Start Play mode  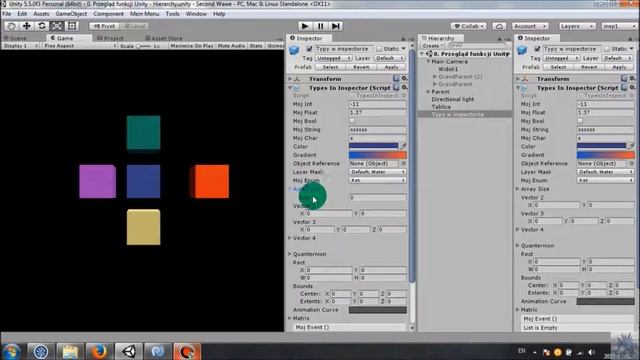pos(304,26)
